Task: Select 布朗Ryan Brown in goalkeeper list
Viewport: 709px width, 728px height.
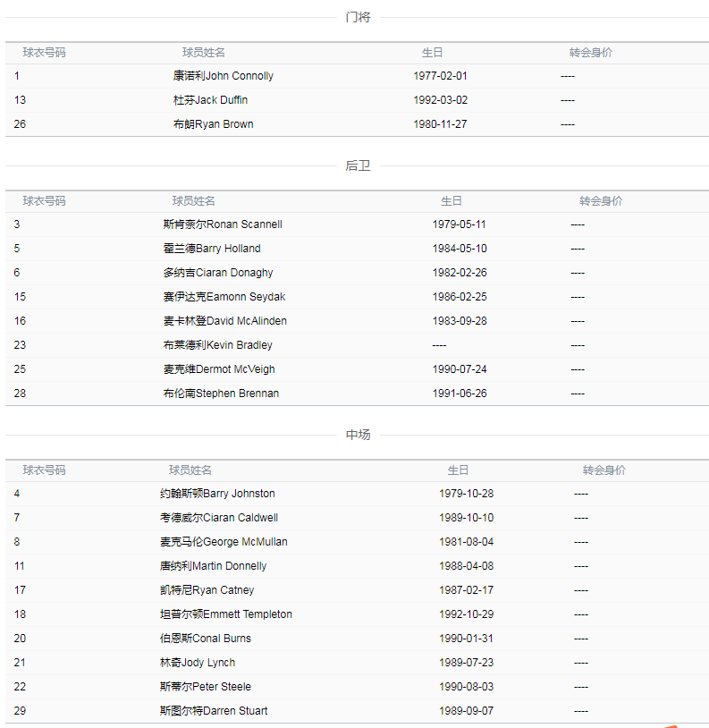Action: (213, 124)
